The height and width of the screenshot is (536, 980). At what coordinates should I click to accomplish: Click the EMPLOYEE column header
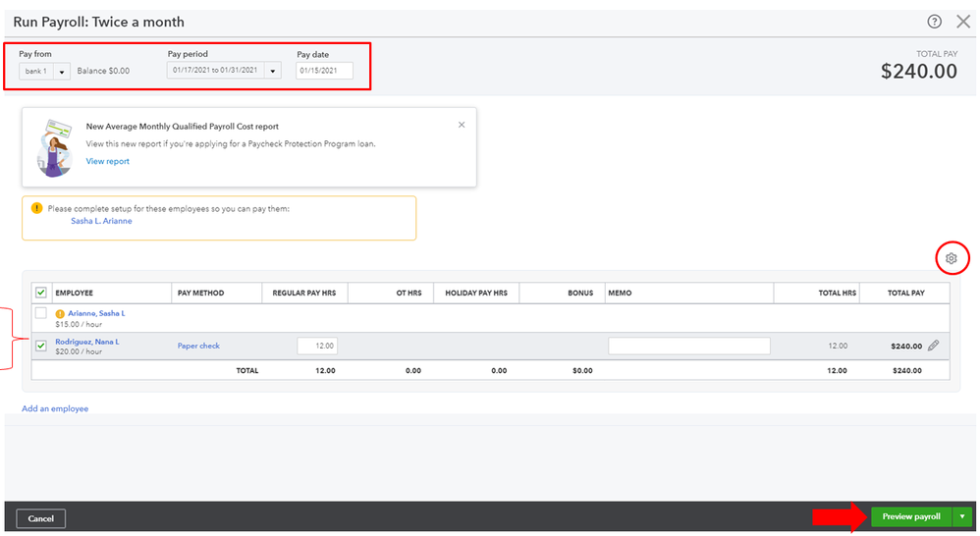click(74, 293)
